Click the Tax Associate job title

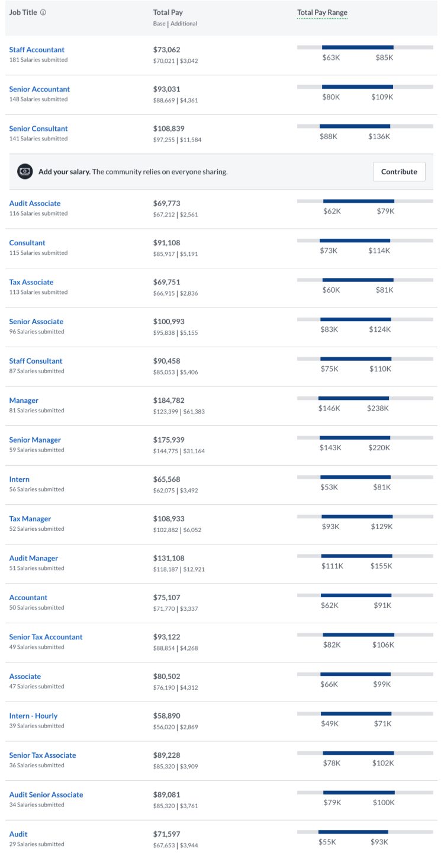[31, 282]
